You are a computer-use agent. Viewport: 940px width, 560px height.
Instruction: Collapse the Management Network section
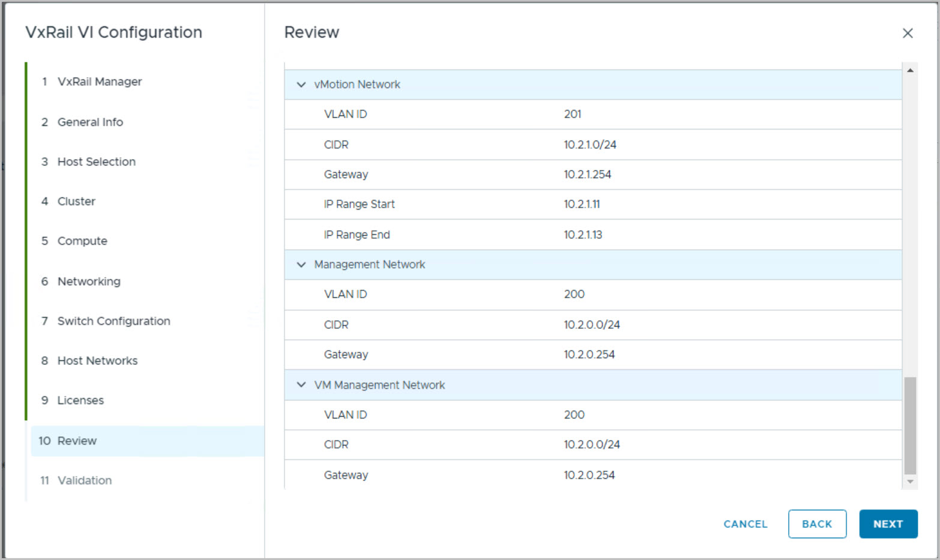pos(301,265)
